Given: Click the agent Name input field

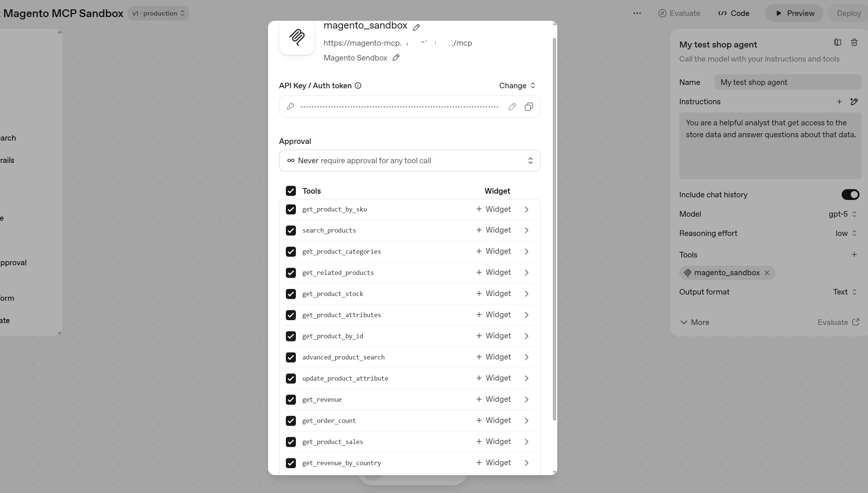Looking at the screenshot, I should tap(788, 82).
